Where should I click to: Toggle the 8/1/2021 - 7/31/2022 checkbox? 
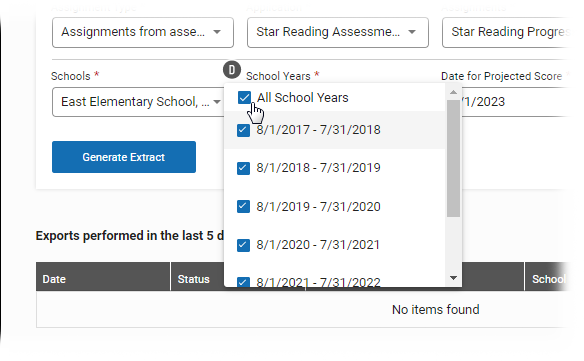[244, 282]
